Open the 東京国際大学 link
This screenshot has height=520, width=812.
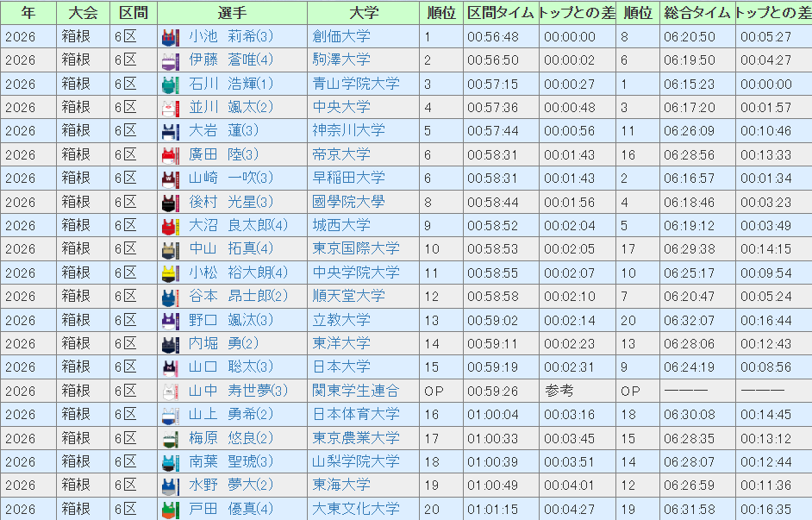(356, 249)
